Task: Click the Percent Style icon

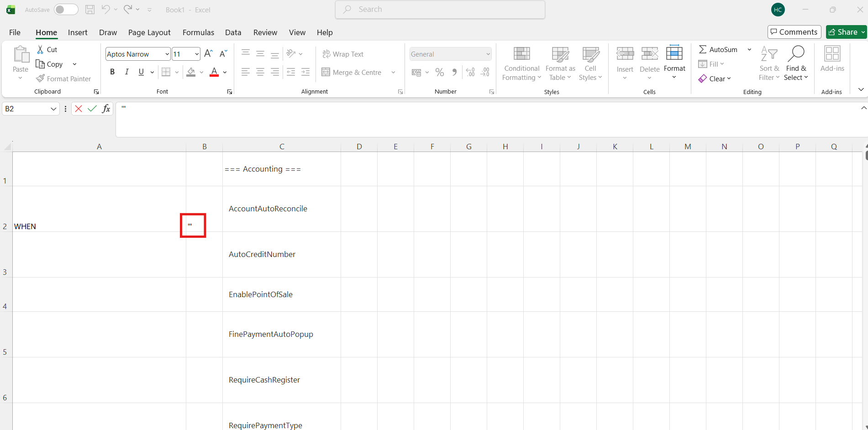Action: click(x=439, y=72)
